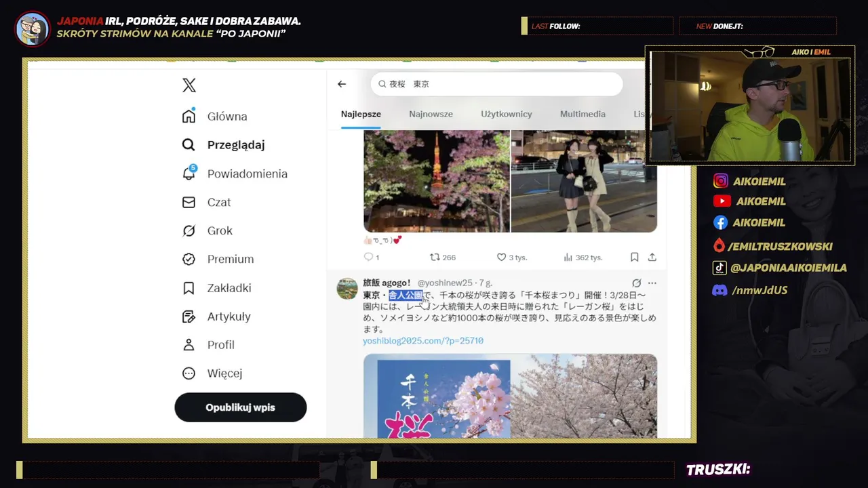Click the Grok icon on yoshinew25 post
This screenshot has width=868, height=488.
pyautogui.click(x=636, y=283)
